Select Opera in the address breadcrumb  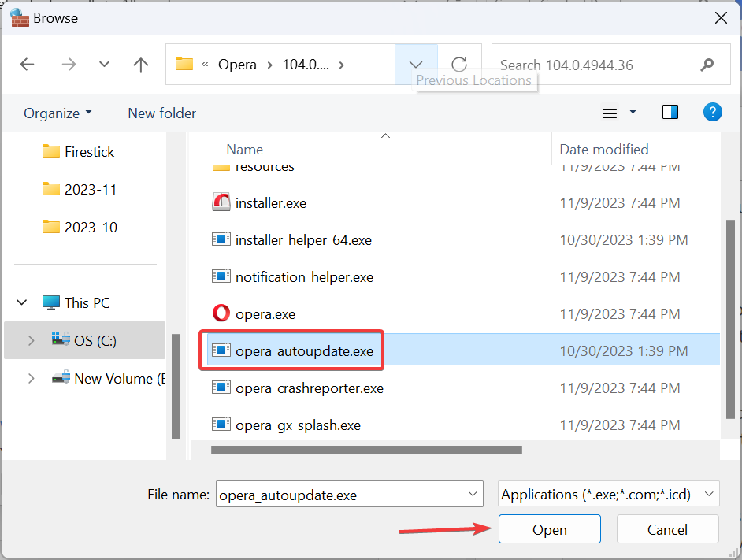click(x=237, y=65)
